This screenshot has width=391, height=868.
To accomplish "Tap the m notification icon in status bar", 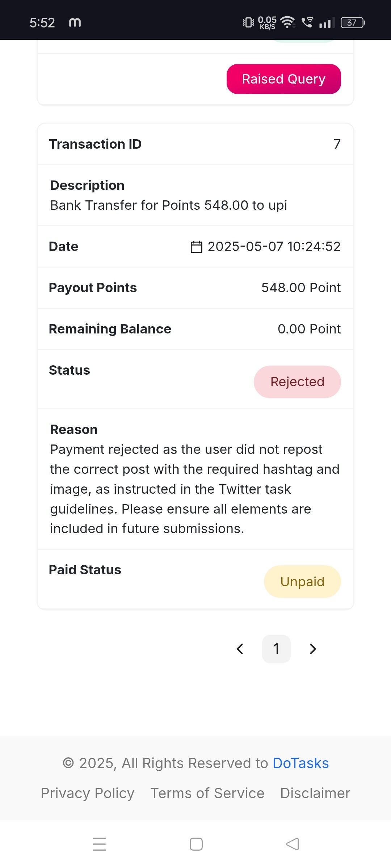I will pos(75,22).
